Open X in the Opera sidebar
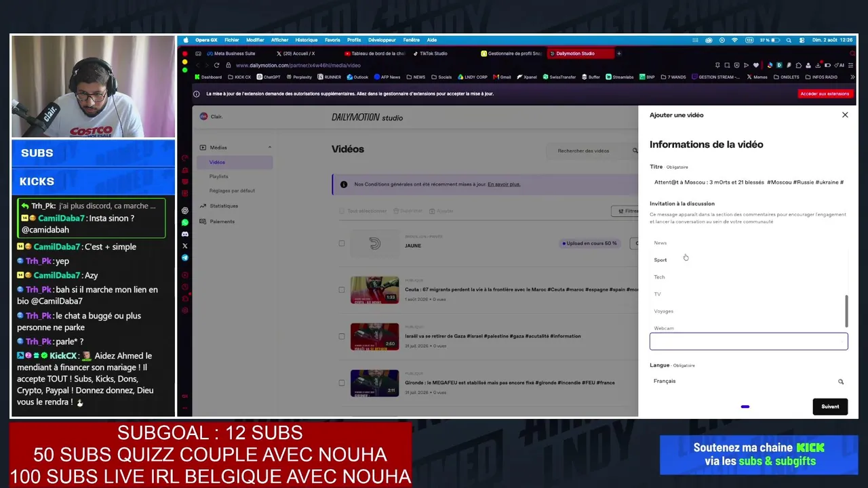Viewport: 868px width, 488px height. [x=185, y=246]
